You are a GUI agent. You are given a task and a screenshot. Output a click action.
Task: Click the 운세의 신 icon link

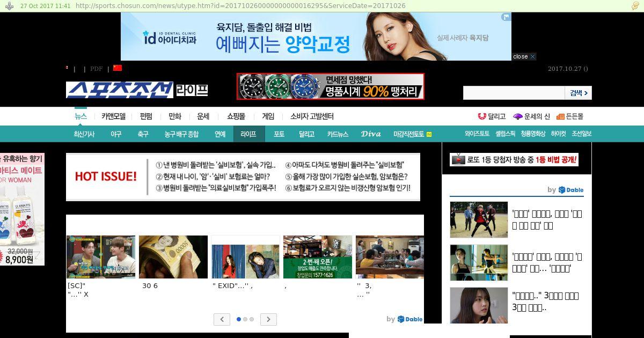531,116
